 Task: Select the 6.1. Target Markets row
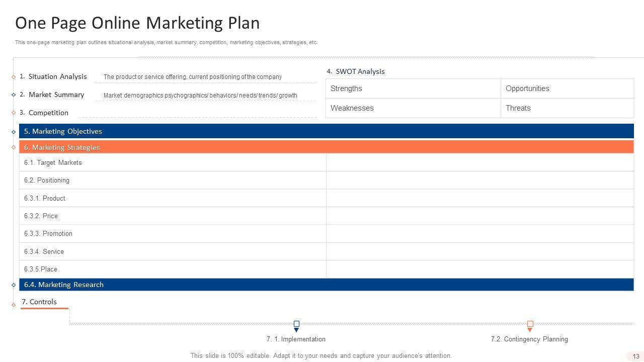(172, 163)
